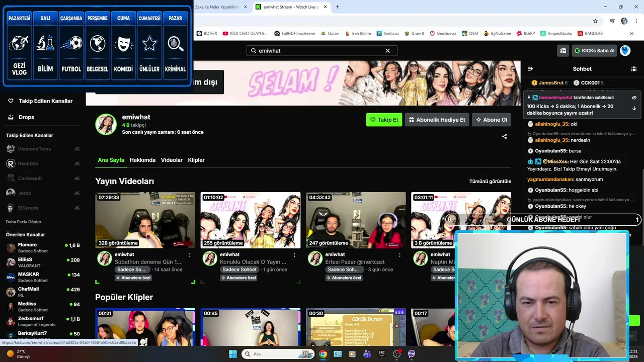Open recommended channel MASKAR
644x362 pixels.
click(x=43, y=277)
